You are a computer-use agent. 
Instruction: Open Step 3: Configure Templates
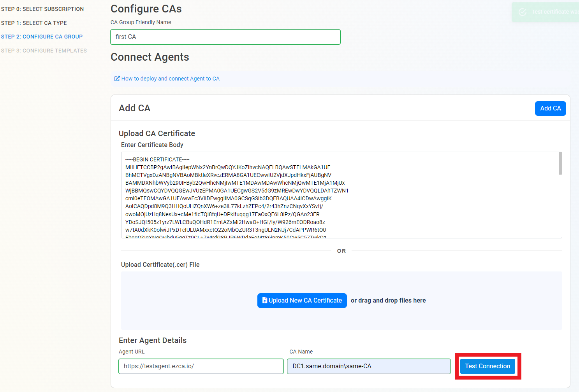44,51
